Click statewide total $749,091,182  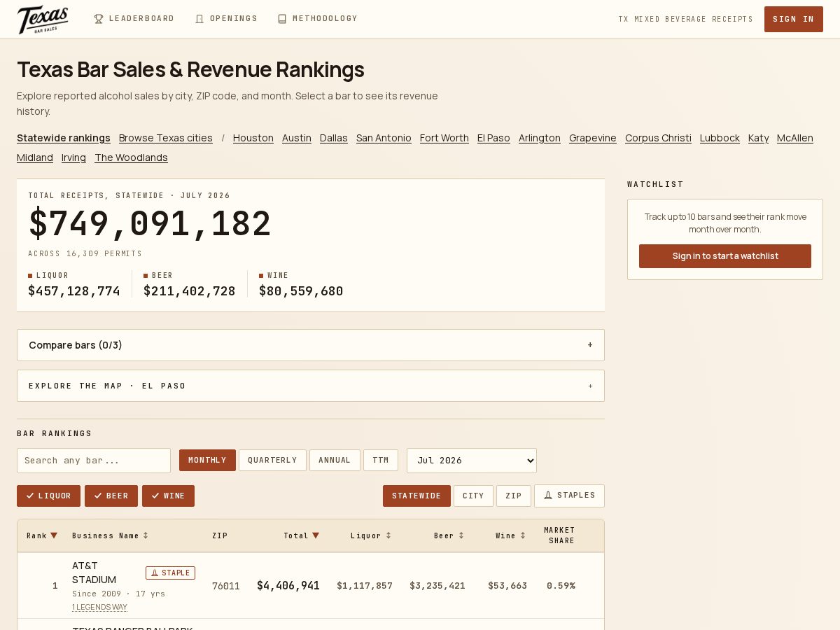(x=150, y=224)
